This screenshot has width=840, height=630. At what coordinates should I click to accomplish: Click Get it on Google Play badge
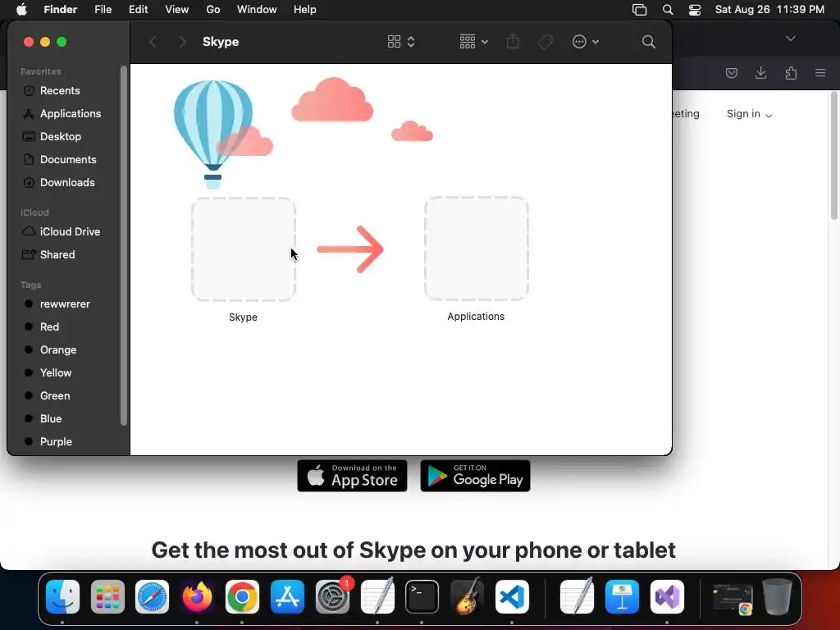[475, 476]
